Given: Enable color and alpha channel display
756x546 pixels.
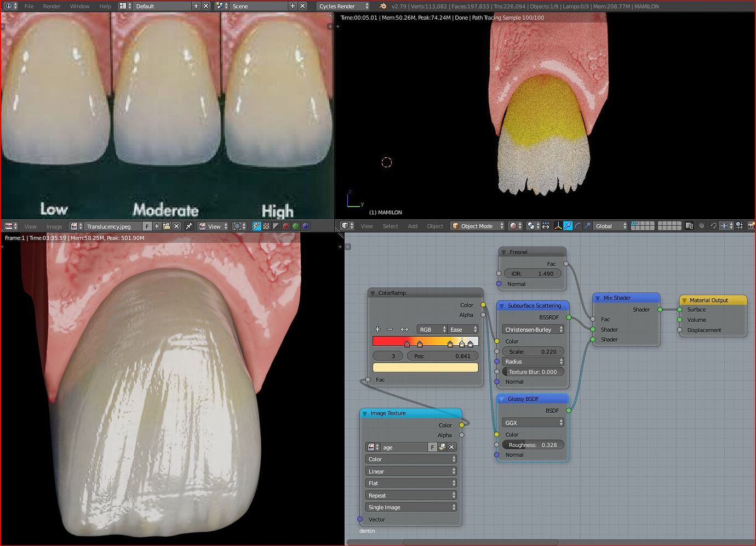Looking at the screenshot, I should point(256,226).
